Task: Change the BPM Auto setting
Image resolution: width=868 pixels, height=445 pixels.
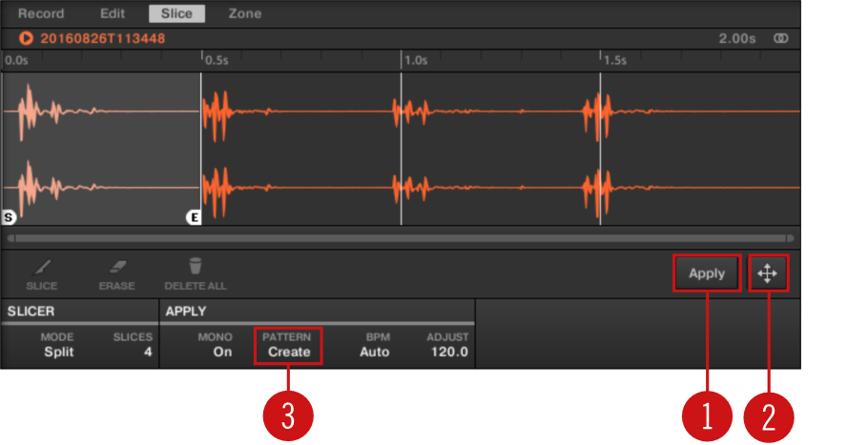Action: 374,352
